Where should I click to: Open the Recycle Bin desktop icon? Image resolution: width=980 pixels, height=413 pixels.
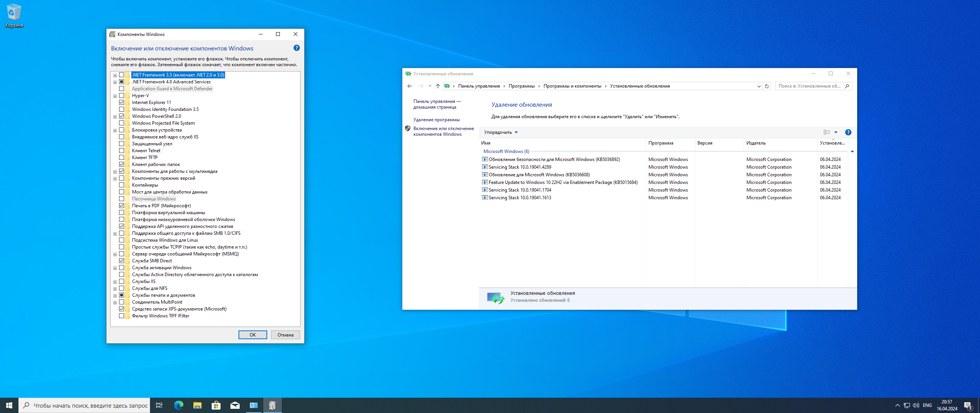pos(14,15)
